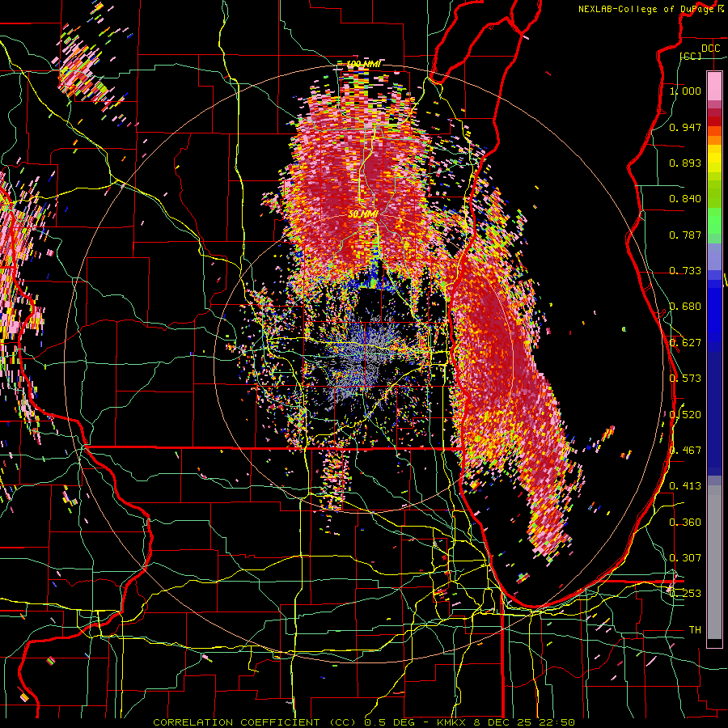Screen dimensions: 728x728
Task: Click the TH label at the legend bottom
Action: [x=695, y=630]
